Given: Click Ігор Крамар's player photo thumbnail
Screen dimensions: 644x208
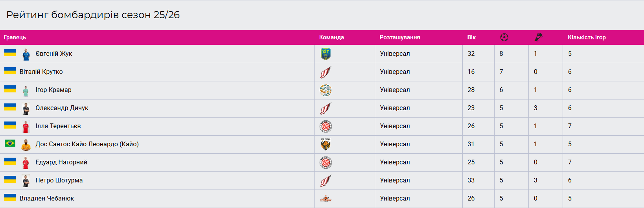Looking at the screenshot, I should coord(26,90).
